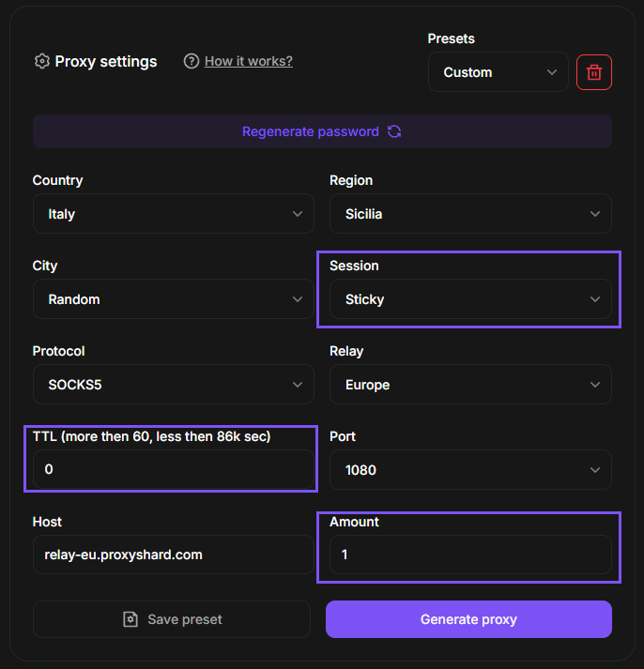Expand the Country dropdown showing Italy
Screen dimensions: 644x669
[173, 214]
